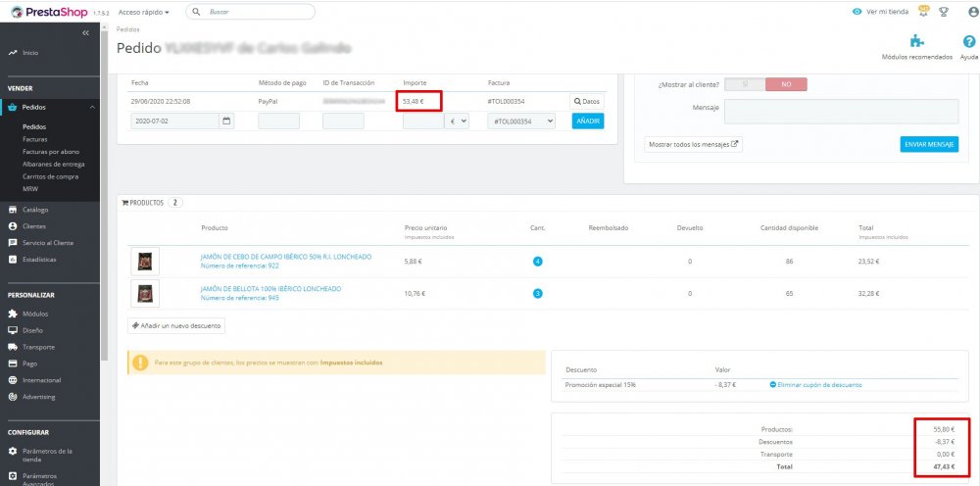The height and width of the screenshot is (486, 980).
Task: Click the quantity 4 badge
Action: [x=537, y=261]
